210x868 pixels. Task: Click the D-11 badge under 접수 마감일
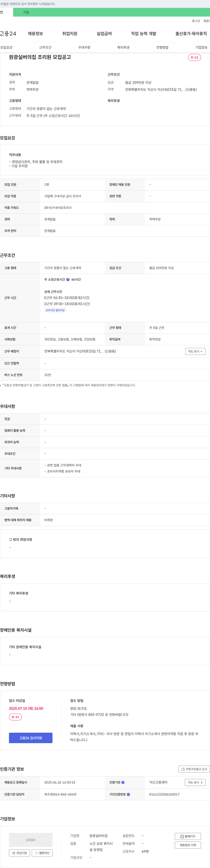click(16, 717)
